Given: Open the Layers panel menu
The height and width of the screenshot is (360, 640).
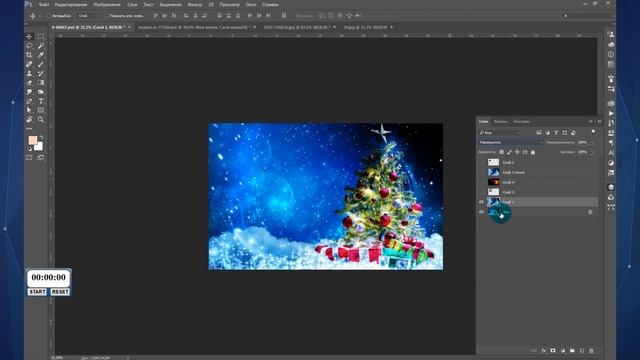Looking at the screenshot, I should coord(599,121).
